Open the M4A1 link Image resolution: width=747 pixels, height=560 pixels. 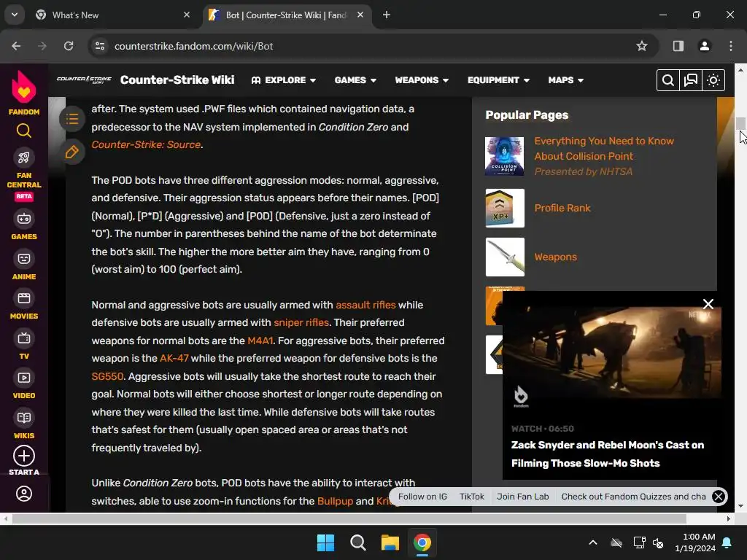click(x=260, y=341)
